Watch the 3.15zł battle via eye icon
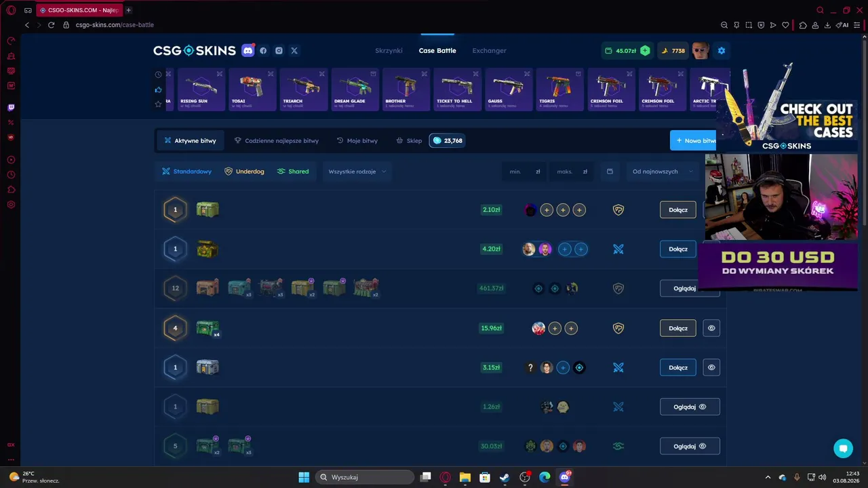 [711, 367]
